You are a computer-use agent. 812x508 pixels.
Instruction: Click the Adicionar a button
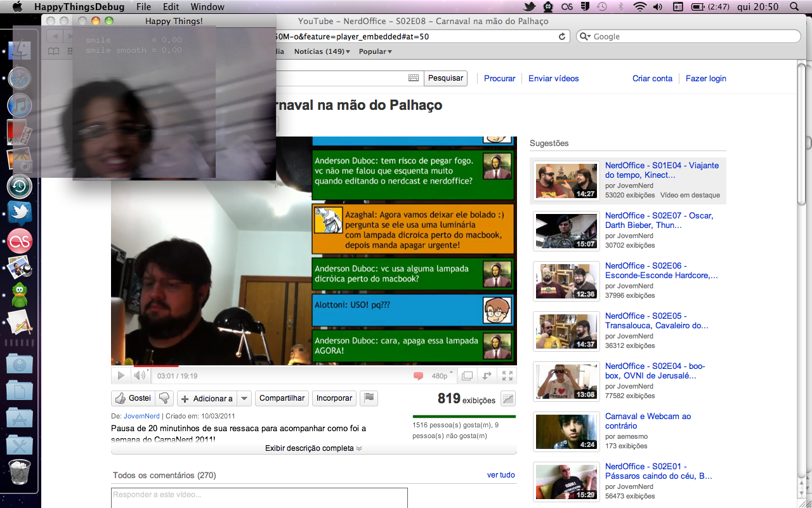click(207, 398)
